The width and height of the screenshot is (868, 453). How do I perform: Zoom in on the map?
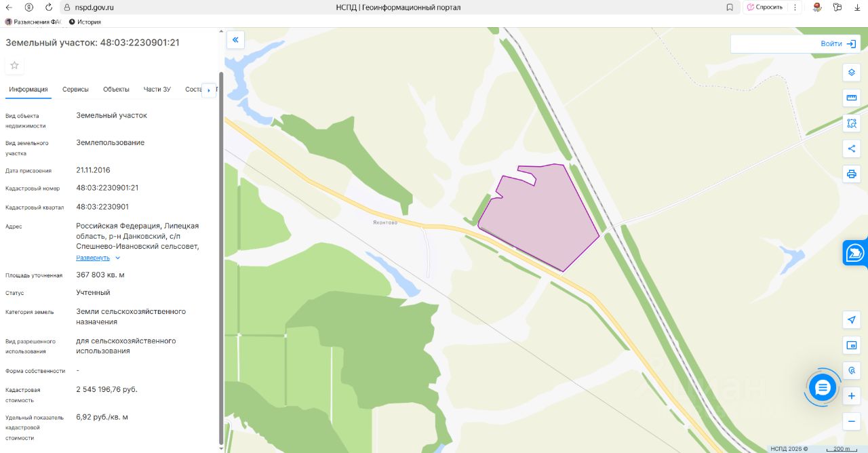(852, 396)
